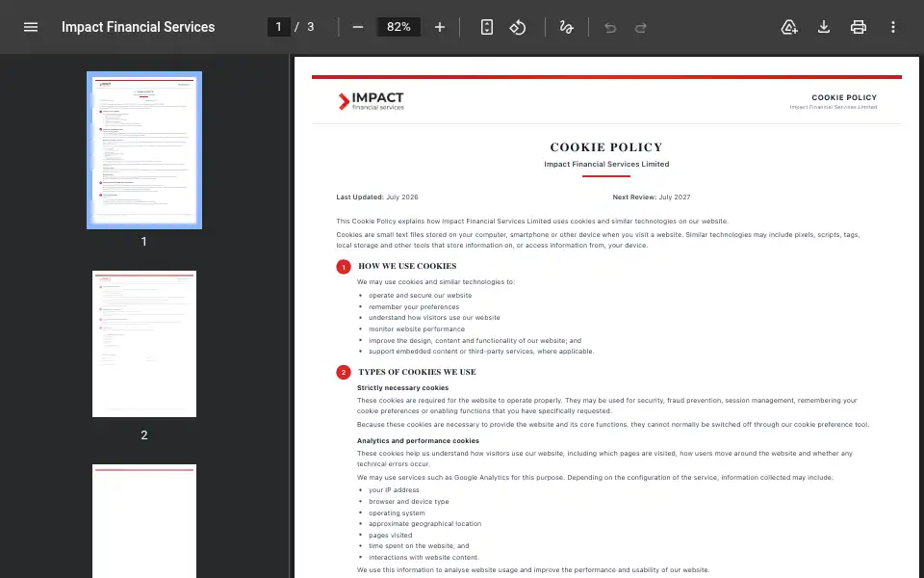Image resolution: width=924 pixels, height=578 pixels.
Task: Click the 'Strictly necessary cookies' subheading
Action: pyautogui.click(x=402, y=387)
